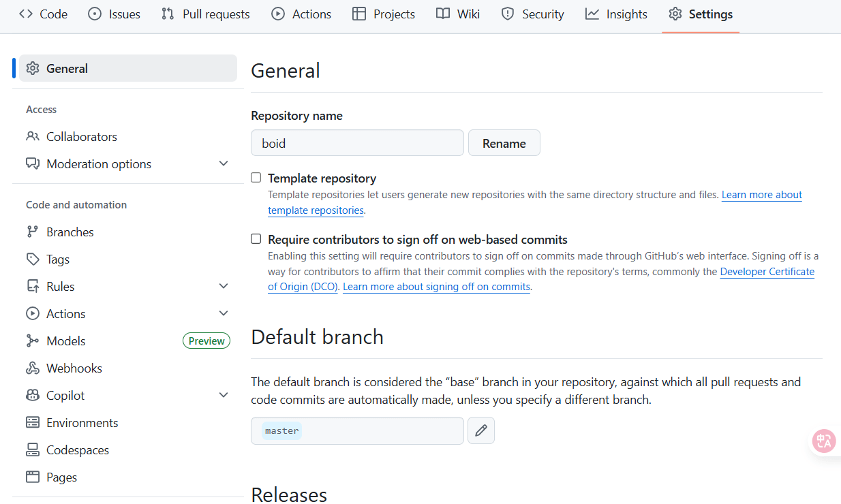Click the Security tab label
Viewport: 841px width, 504px height.
click(x=543, y=14)
